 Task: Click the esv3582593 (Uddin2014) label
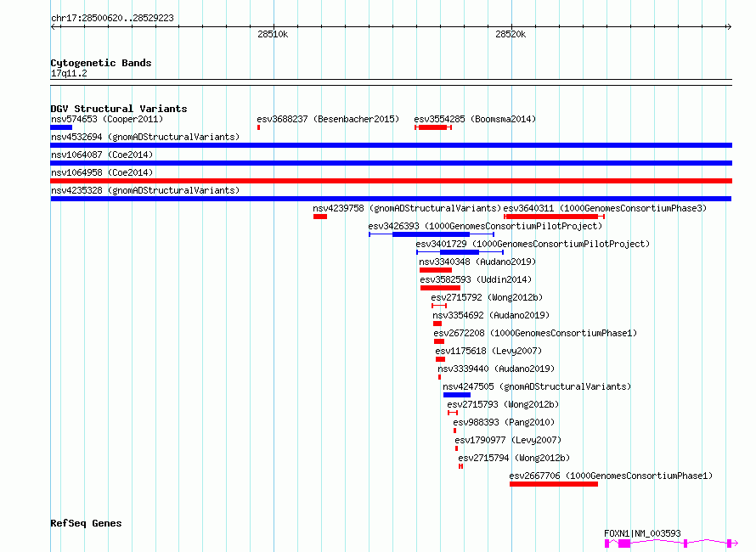[x=476, y=279]
